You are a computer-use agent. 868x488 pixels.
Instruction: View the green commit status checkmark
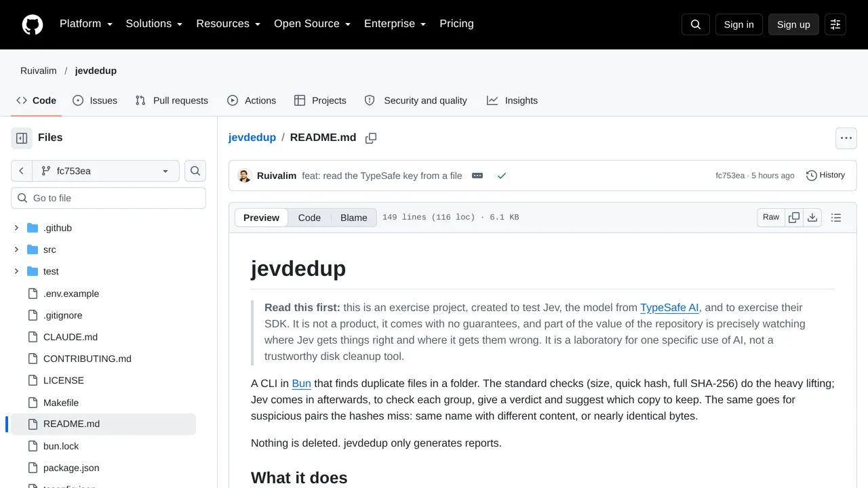502,176
